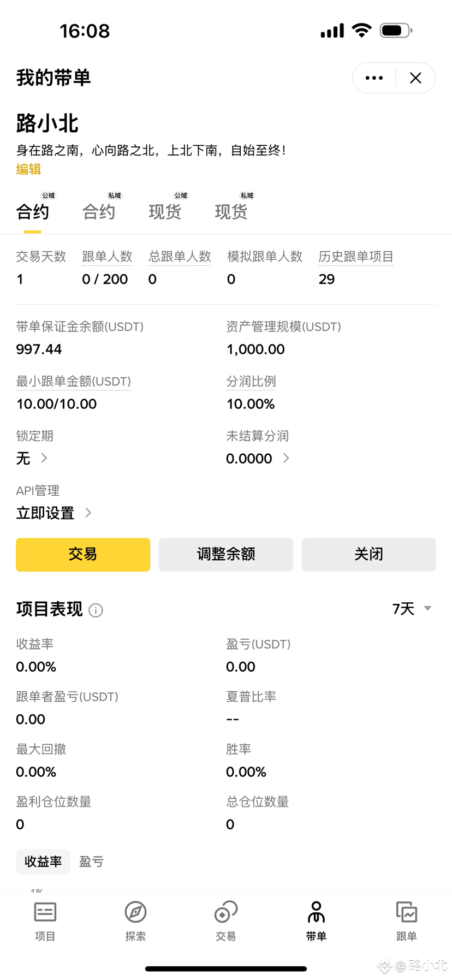Image resolution: width=452 pixels, height=980 pixels.
Task: Click the 调整余额 button
Action: (x=225, y=554)
